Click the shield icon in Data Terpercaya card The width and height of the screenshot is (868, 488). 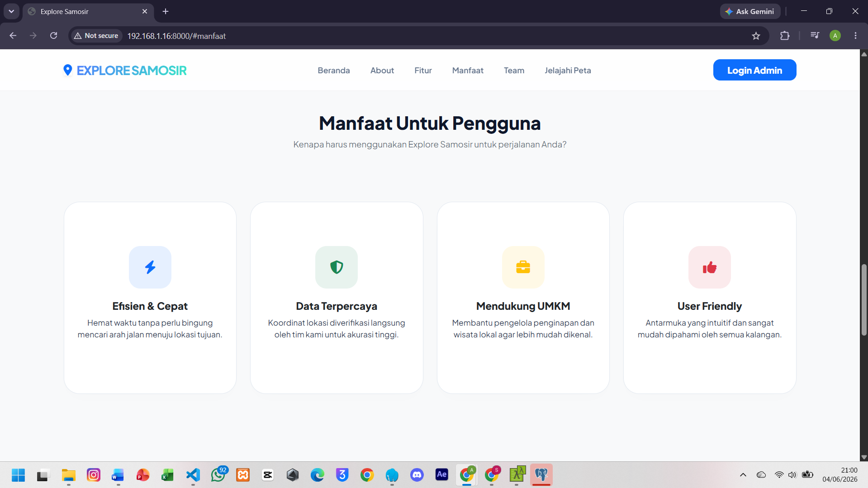pos(337,267)
